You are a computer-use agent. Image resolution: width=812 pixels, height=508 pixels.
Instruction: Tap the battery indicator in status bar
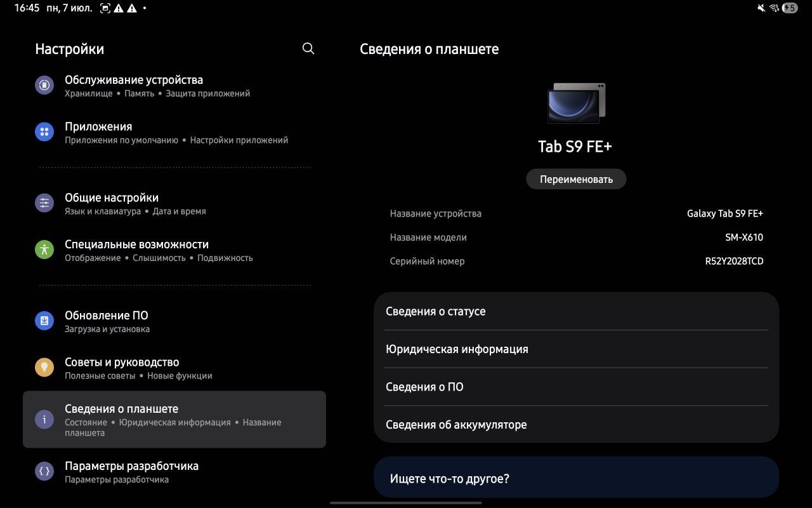(x=790, y=8)
